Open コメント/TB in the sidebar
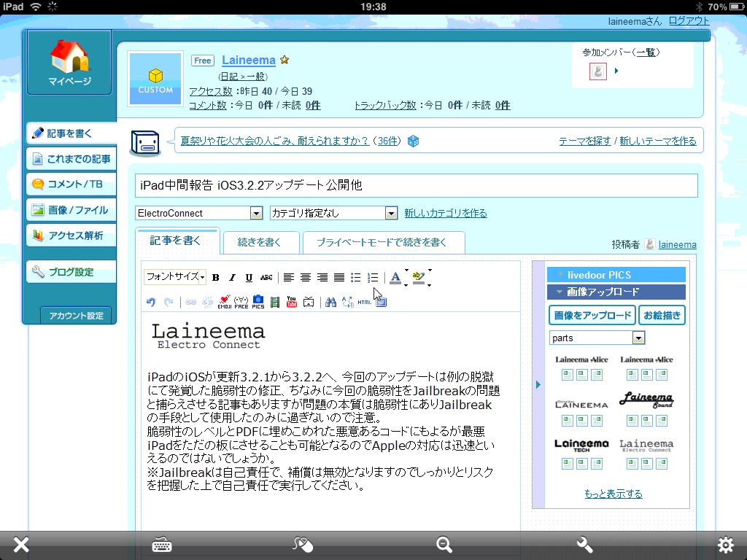The height and width of the screenshot is (560, 747). [x=71, y=184]
